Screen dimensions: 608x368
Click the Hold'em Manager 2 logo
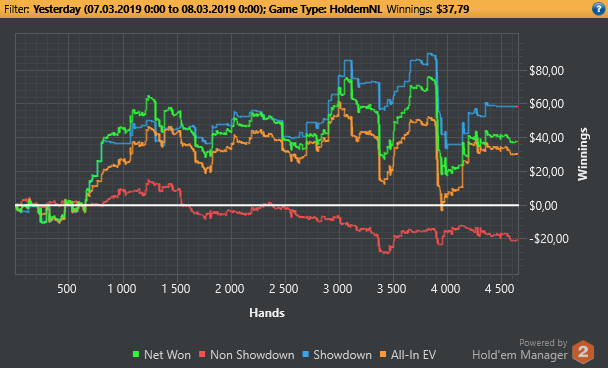(x=583, y=352)
